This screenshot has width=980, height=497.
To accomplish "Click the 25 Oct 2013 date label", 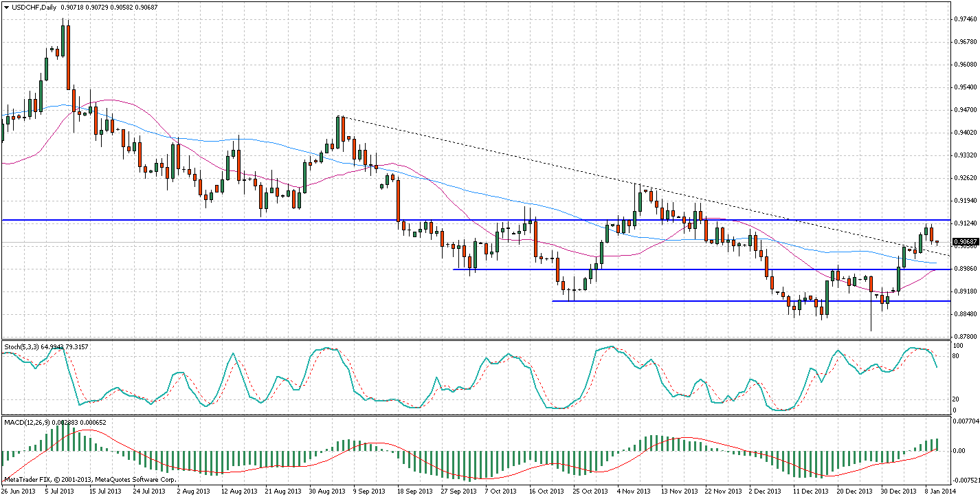I will click(x=590, y=492).
